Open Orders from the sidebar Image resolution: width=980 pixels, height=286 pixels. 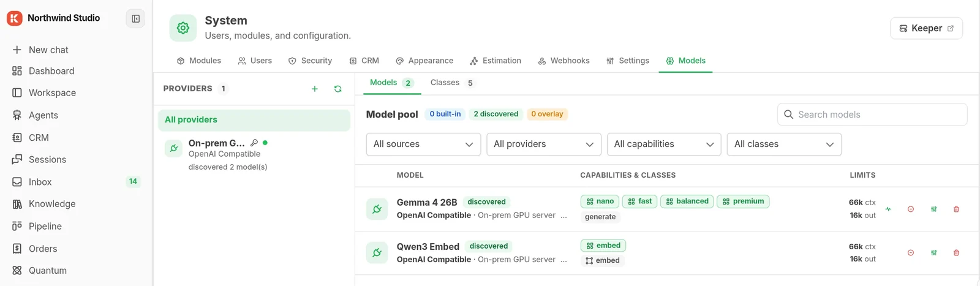35,249
